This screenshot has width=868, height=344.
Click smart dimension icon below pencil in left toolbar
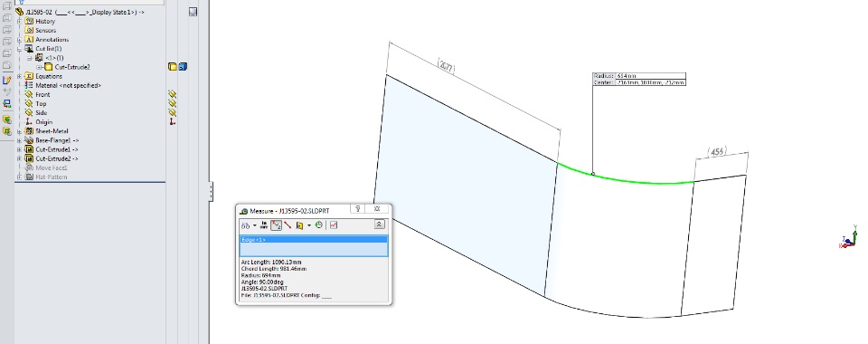click(x=6, y=91)
